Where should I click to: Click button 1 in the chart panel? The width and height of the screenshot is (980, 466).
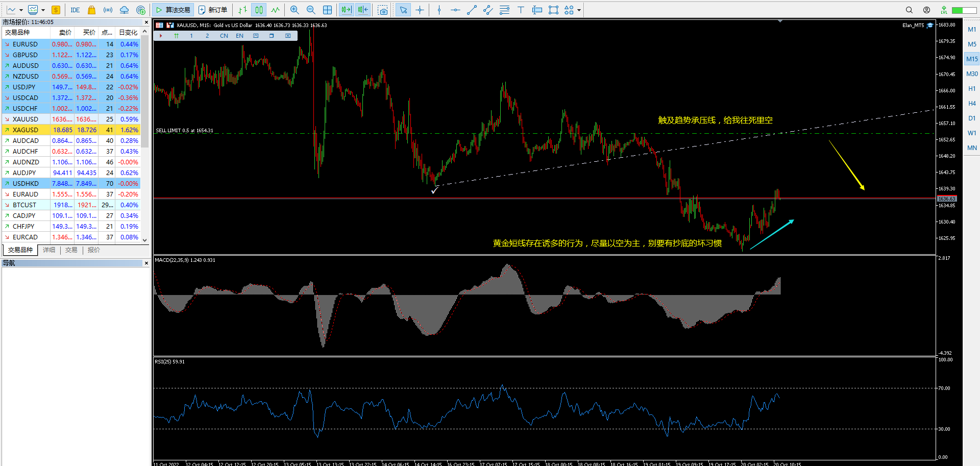tap(191, 36)
